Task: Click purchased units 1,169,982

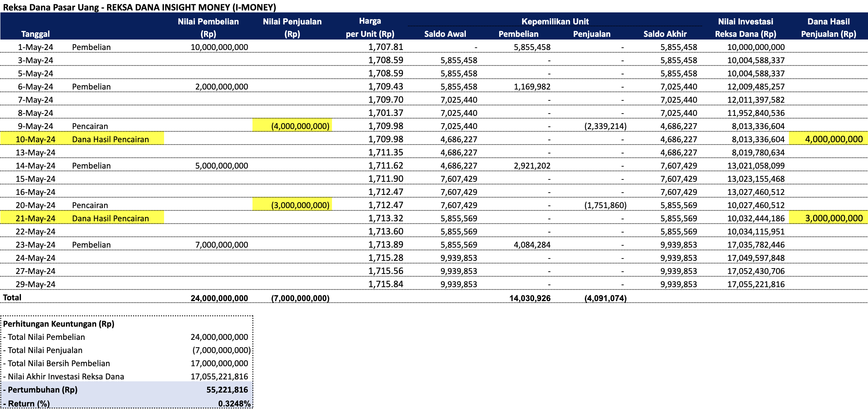Action: pyautogui.click(x=532, y=87)
